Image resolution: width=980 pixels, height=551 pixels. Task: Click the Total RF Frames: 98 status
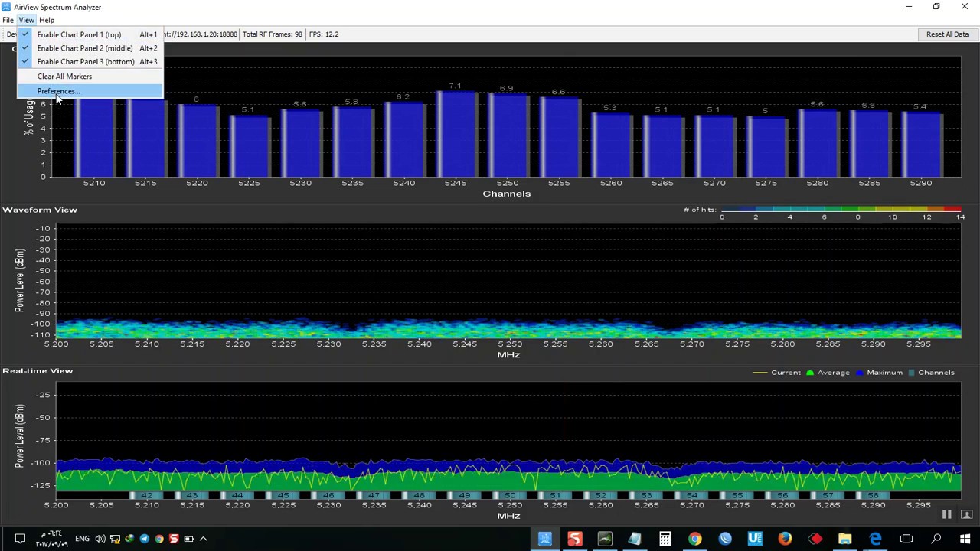pos(273,34)
